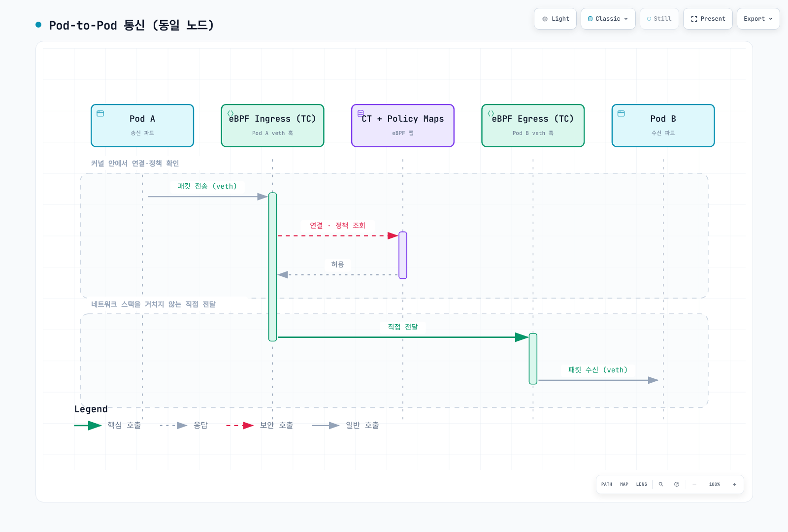Click the '핵심 호출' legend entry
Viewport: 788px width, 532px height.
pyautogui.click(x=108, y=425)
